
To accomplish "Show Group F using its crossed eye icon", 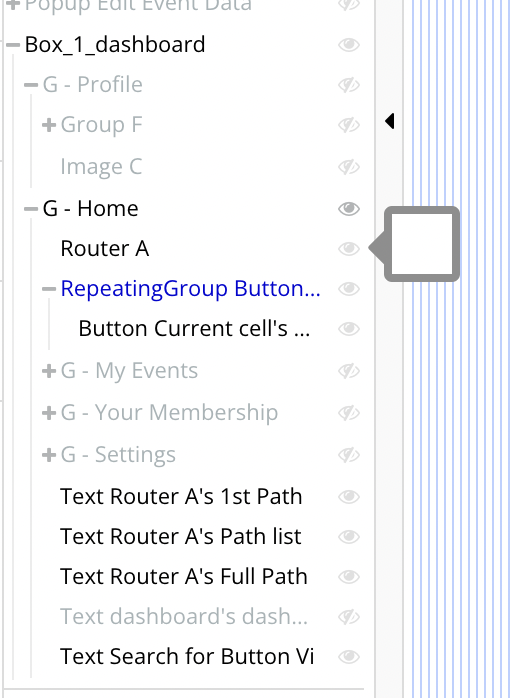I will (348, 125).
